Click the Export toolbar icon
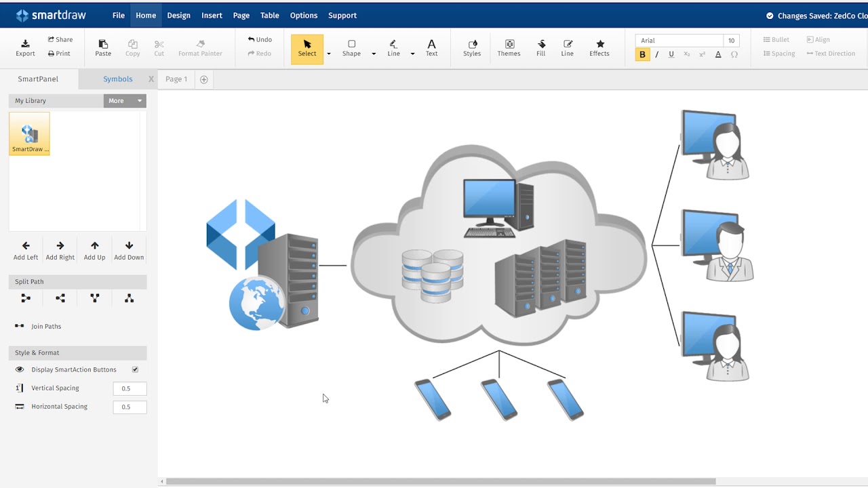The width and height of the screenshot is (868, 488). click(x=25, y=48)
